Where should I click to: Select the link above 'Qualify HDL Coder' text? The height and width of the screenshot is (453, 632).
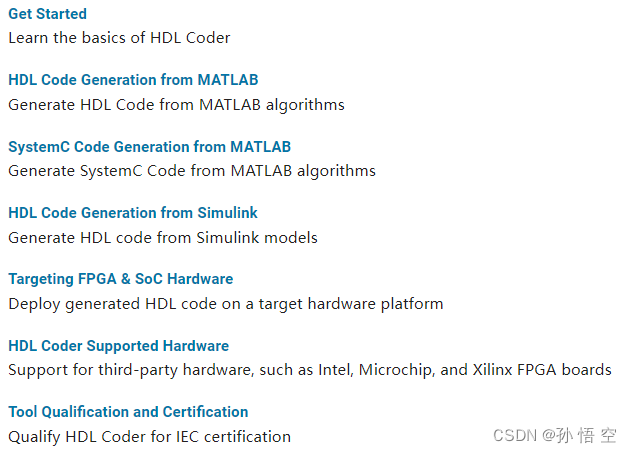tap(128, 412)
